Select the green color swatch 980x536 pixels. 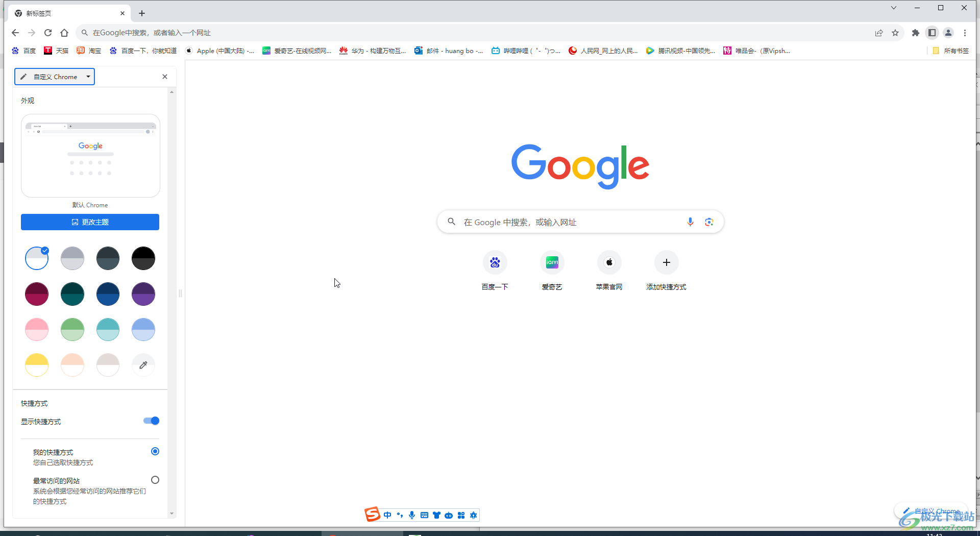72,330
